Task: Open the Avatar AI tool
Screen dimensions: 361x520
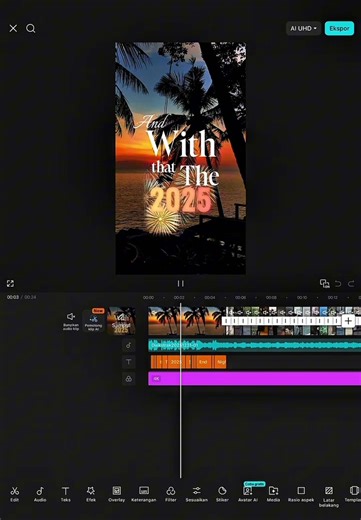Action: point(248,494)
